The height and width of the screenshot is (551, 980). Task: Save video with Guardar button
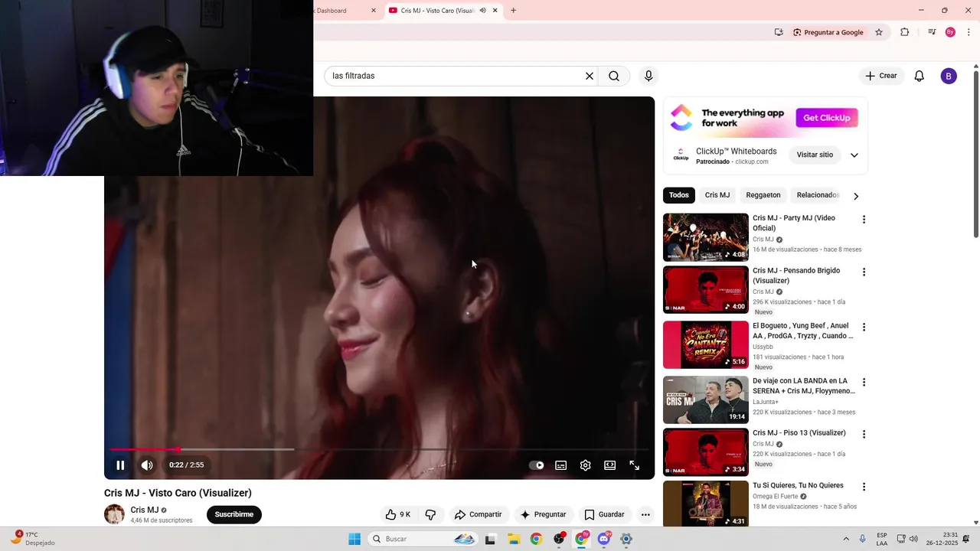[604, 514]
